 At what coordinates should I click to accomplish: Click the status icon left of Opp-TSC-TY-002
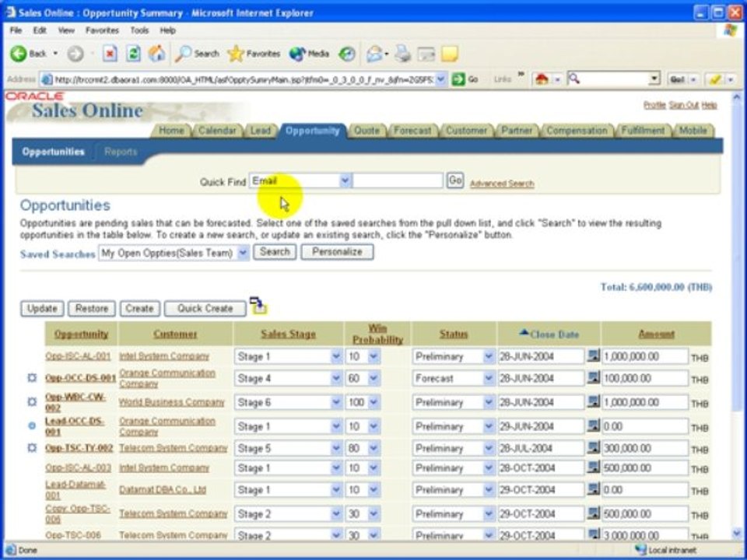point(32,448)
